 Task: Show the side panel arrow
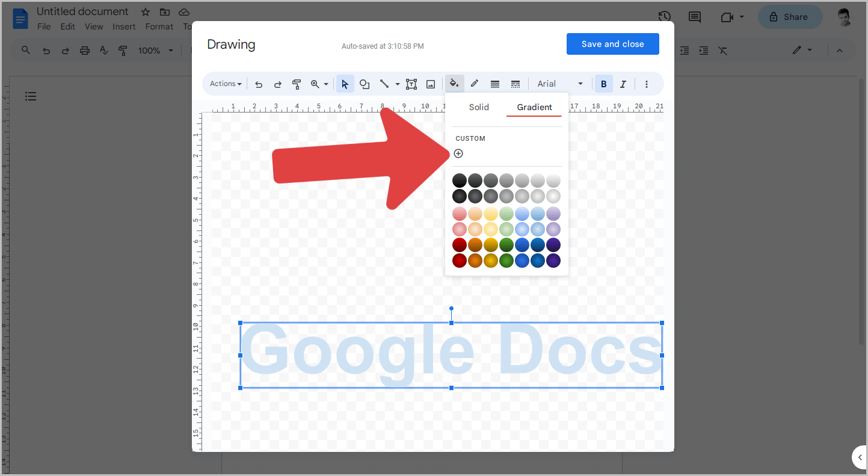[x=860, y=457]
